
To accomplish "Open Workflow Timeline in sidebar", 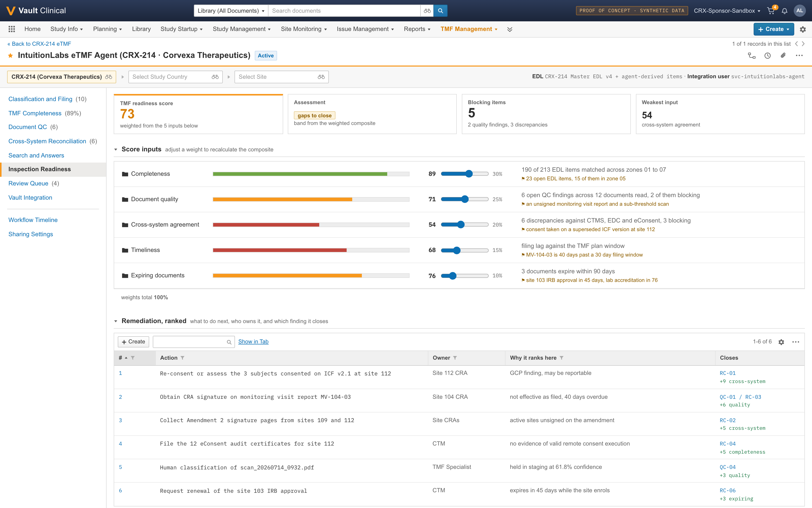I will tap(33, 220).
